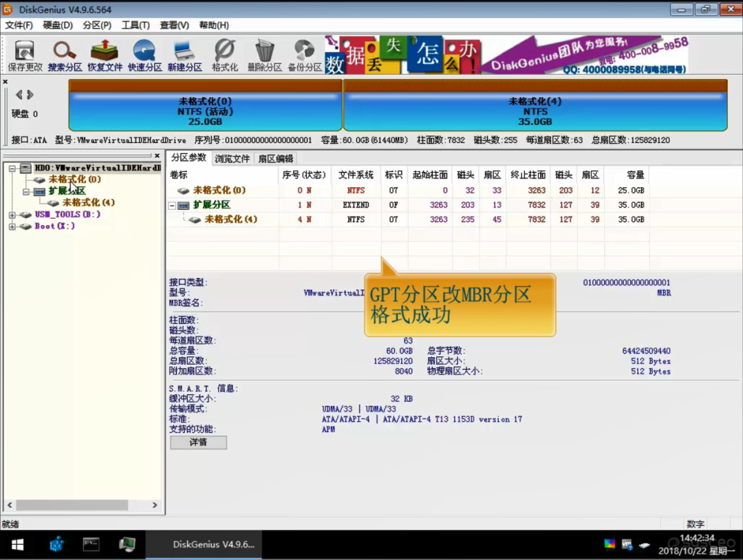Screen dimensions: 743x560
Task: Select the 35.0GB NTFS partition bar
Action: click(535, 110)
